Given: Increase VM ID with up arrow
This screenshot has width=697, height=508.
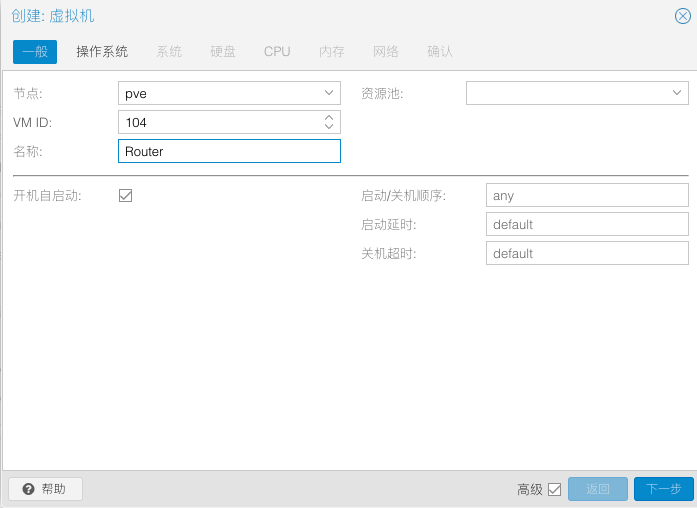Looking at the screenshot, I should pyautogui.click(x=329, y=117).
